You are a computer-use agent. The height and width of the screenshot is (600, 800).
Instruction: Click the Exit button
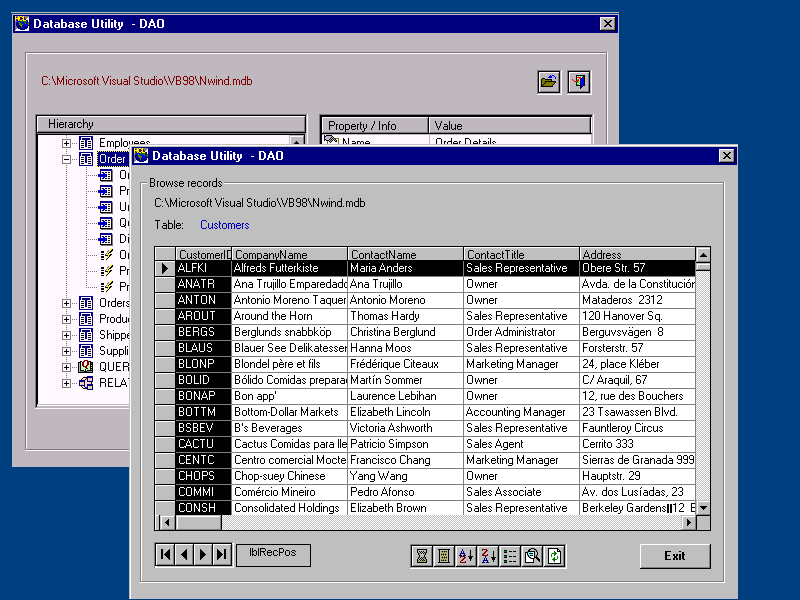click(675, 556)
